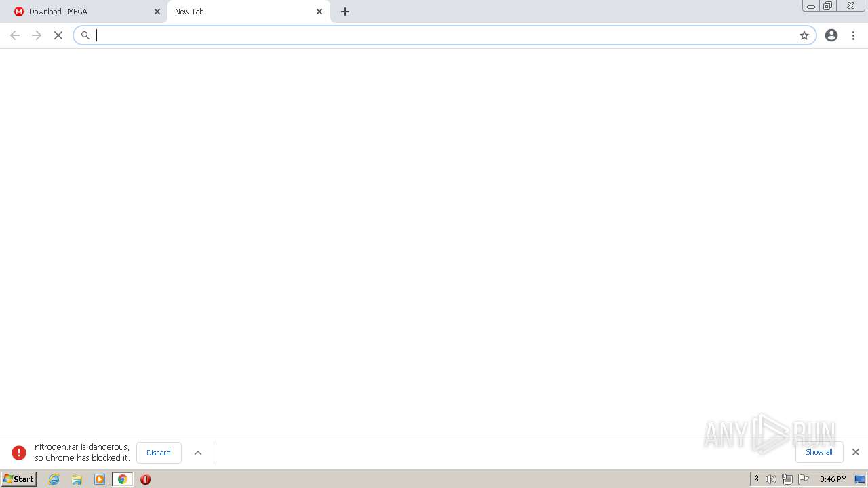Launch Internet Explorer from taskbar

pyautogui.click(x=54, y=479)
